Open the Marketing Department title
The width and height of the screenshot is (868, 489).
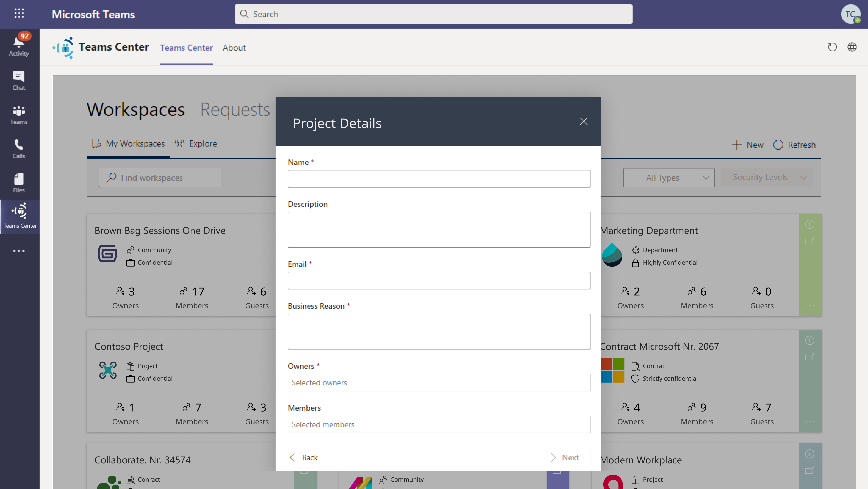coord(649,231)
